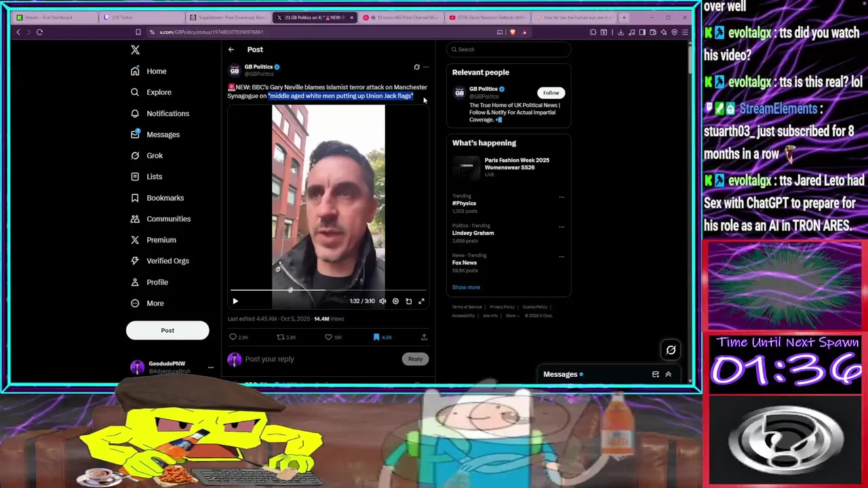
Task: Open Verified Orgs in the sidebar
Action: click(160, 261)
